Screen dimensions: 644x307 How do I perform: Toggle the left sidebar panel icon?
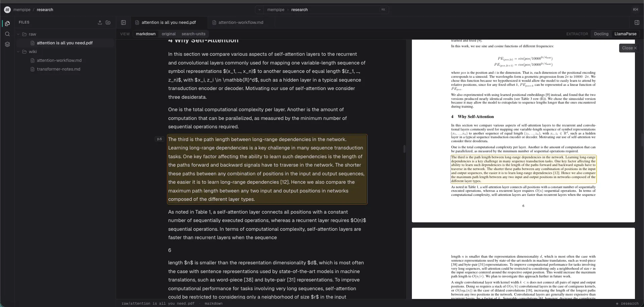123,23
